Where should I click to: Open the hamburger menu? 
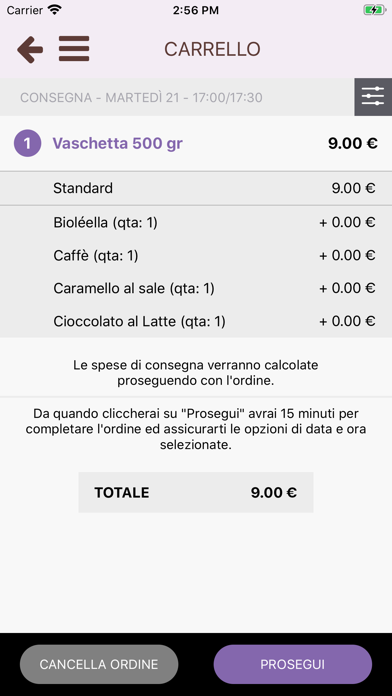(74, 49)
